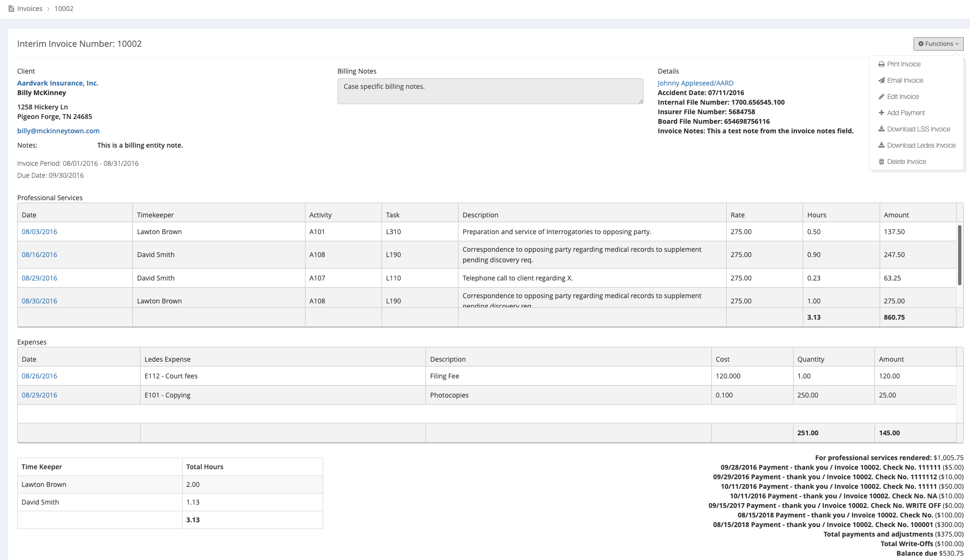Open the 08/26/2016 court fees expense
The width and height of the screenshot is (970, 560).
tap(39, 376)
